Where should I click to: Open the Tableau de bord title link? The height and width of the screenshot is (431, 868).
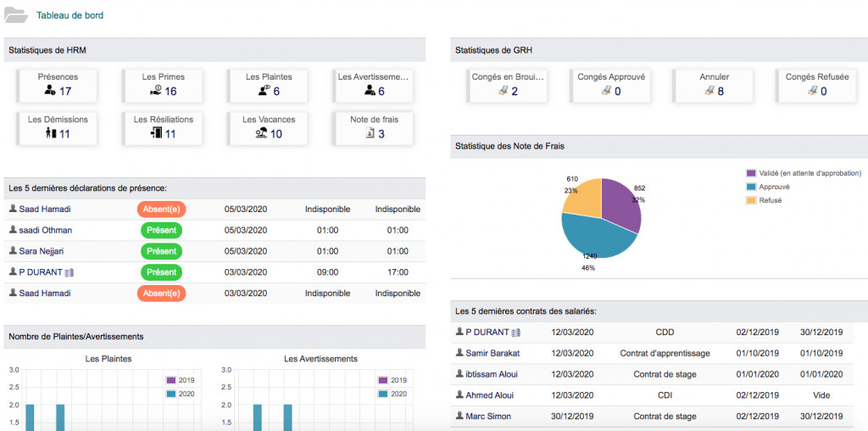click(x=70, y=15)
